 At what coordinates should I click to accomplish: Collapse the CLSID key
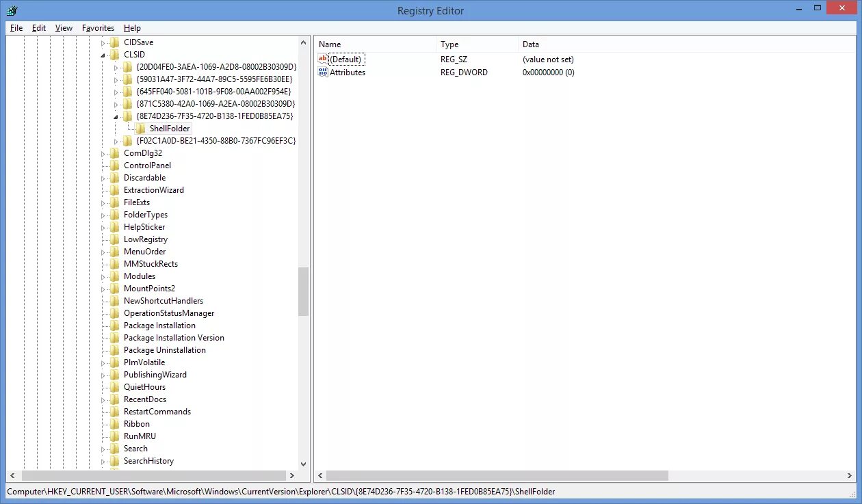click(103, 55)
